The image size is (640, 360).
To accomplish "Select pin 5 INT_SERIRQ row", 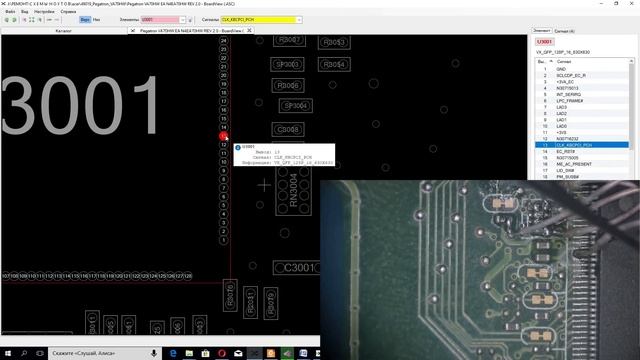I will point(582,94).
